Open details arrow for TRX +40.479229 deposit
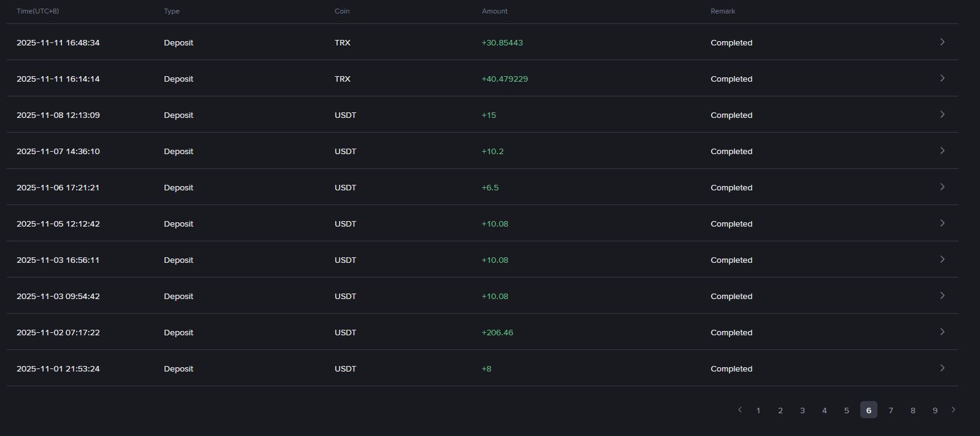The width and height of the screenshot is (980, 436). click(x=942, y=78)
